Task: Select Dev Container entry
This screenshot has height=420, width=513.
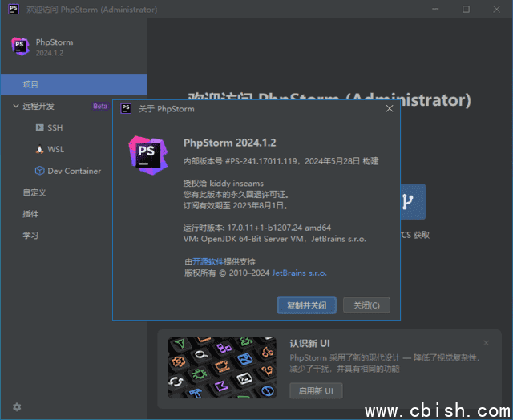Action: pos(75,171)
